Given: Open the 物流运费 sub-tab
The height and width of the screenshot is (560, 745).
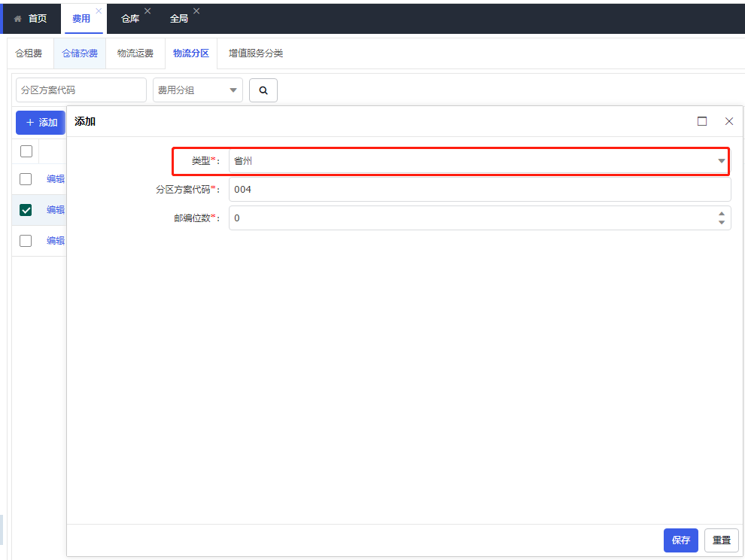Looking at the screenshot, I should [135, 53].
